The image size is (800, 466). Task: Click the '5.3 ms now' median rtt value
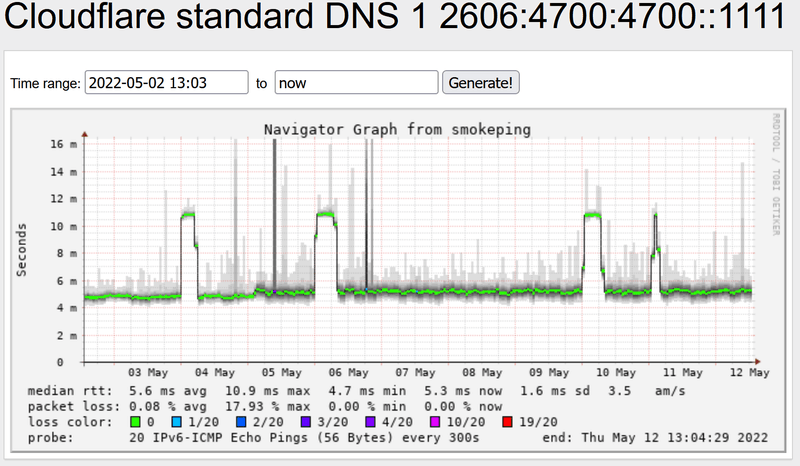(x=463, y=391)
